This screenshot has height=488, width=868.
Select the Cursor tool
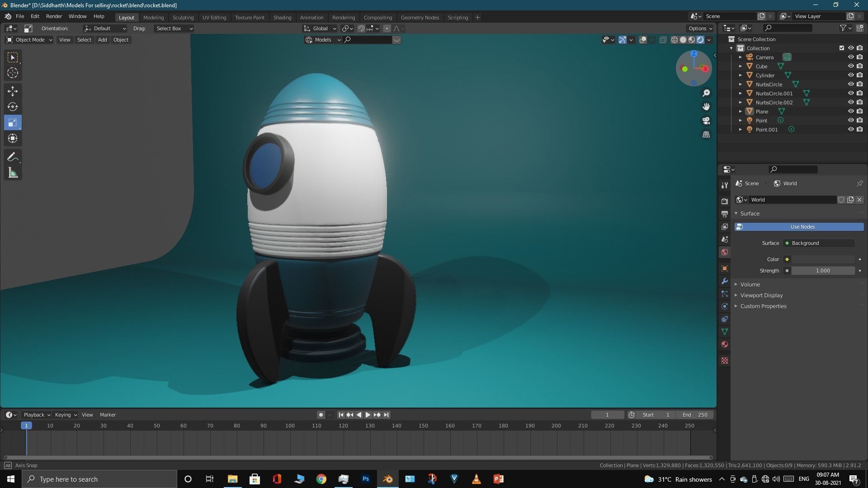tap(13, 73)
